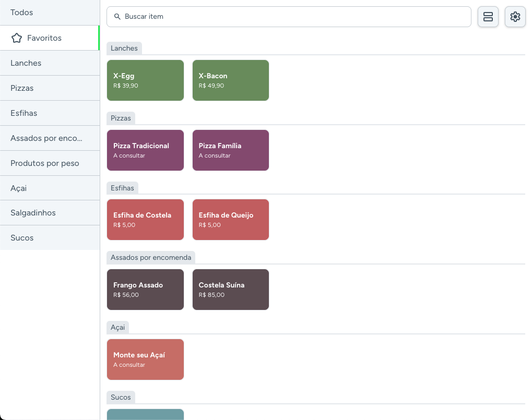The width and height of the screenshot is (532, 420).
Task: Select Produtos por peso category
Action: [50, 163]
